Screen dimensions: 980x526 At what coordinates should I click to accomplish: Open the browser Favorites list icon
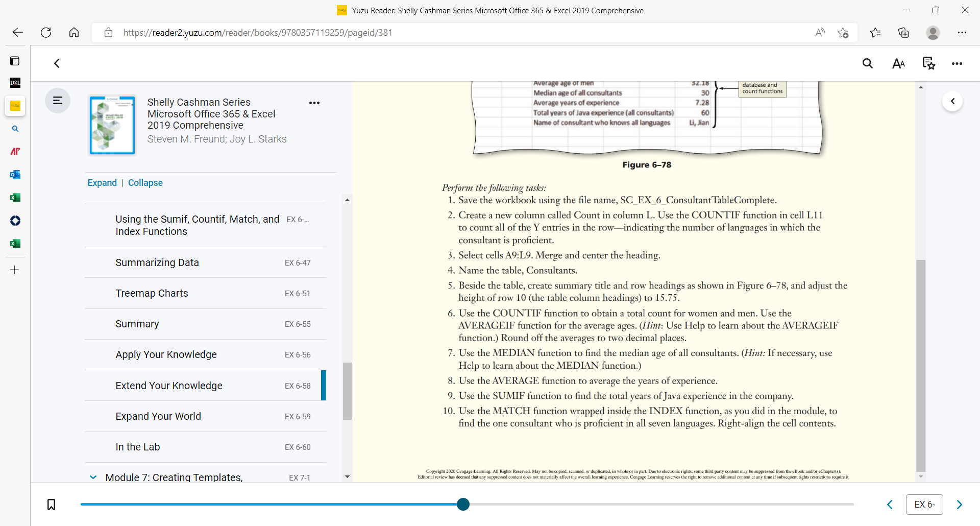[x=875, y=33]
